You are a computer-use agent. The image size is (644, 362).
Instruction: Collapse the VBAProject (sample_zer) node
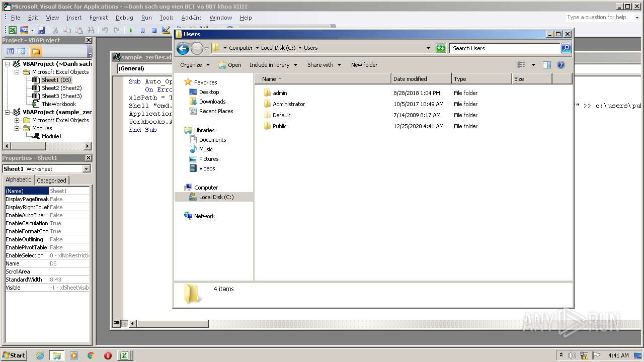tap(8, 112)
